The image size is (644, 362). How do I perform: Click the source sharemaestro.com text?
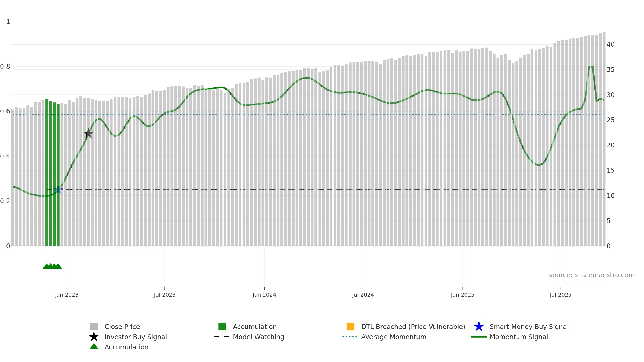[x=592, y=275]
